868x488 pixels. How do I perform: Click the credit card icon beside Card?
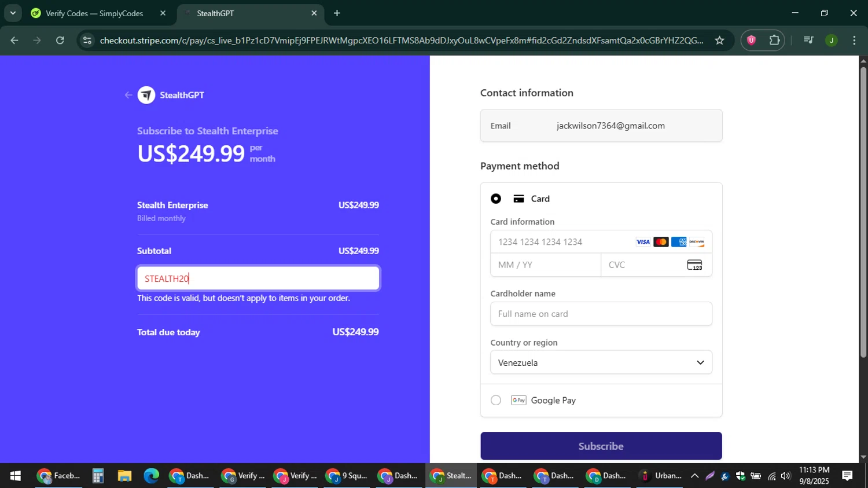pos(518,199)
